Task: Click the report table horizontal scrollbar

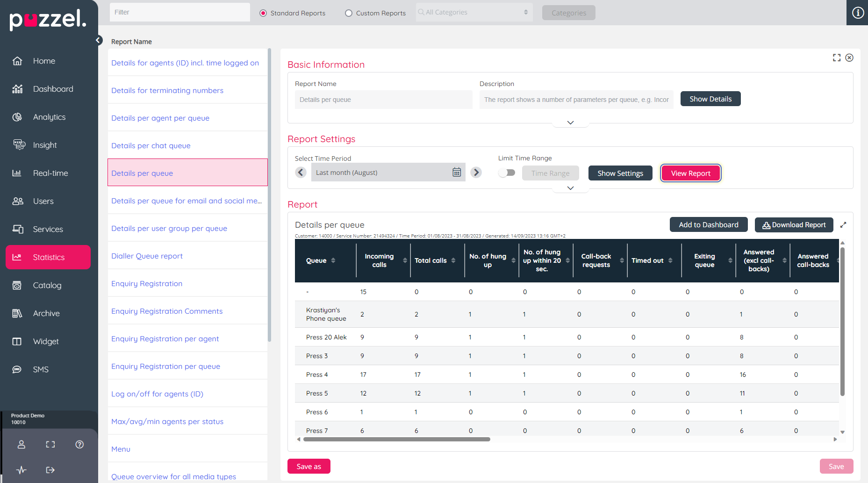Action: (396, 440)
